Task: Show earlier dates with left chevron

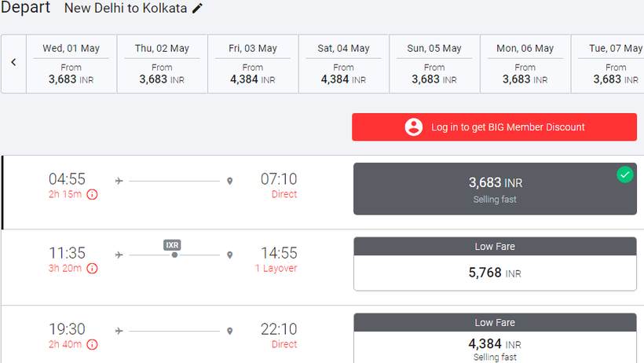Action: tap(13, 63)
